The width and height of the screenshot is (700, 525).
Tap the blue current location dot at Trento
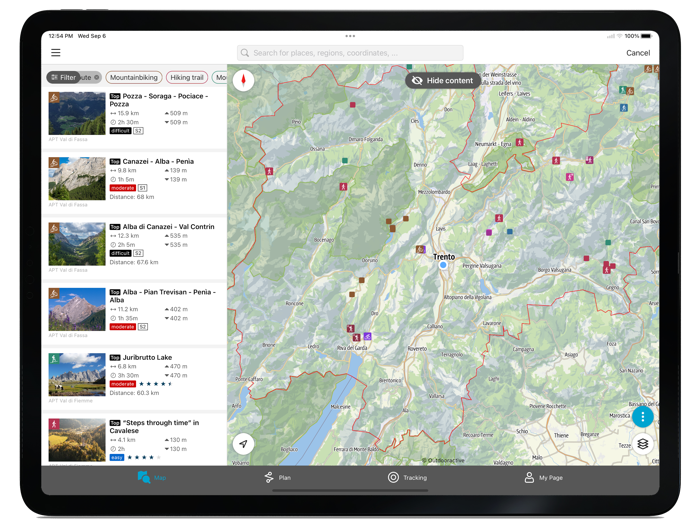(x=443, y=265)
